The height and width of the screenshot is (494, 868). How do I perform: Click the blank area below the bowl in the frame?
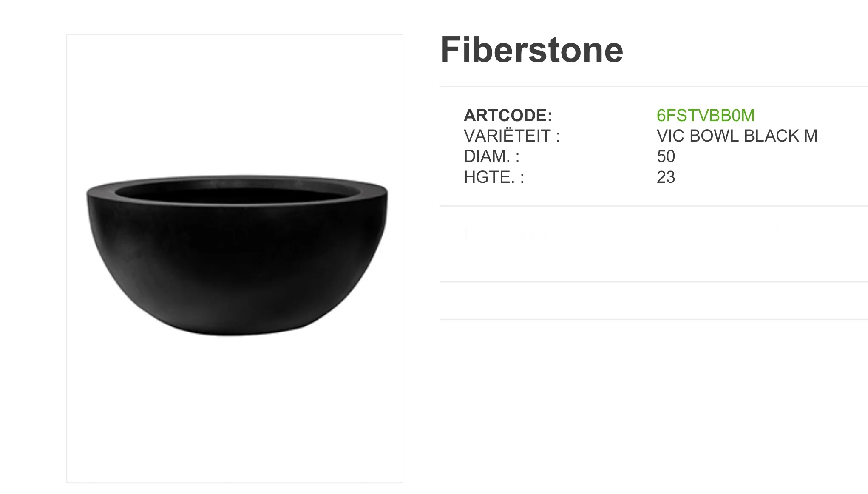[x=235, y=408]
